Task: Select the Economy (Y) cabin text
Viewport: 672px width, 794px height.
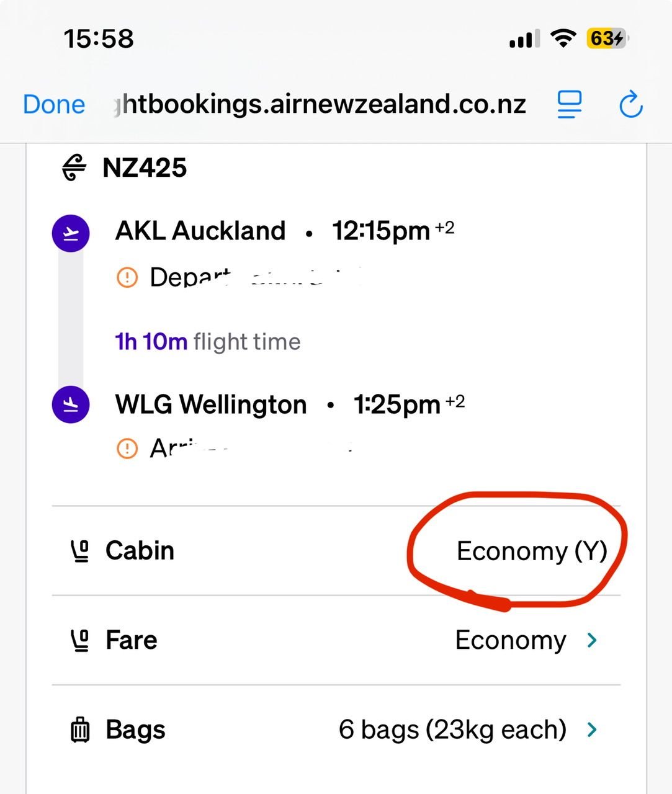Action: coord(531,551)
